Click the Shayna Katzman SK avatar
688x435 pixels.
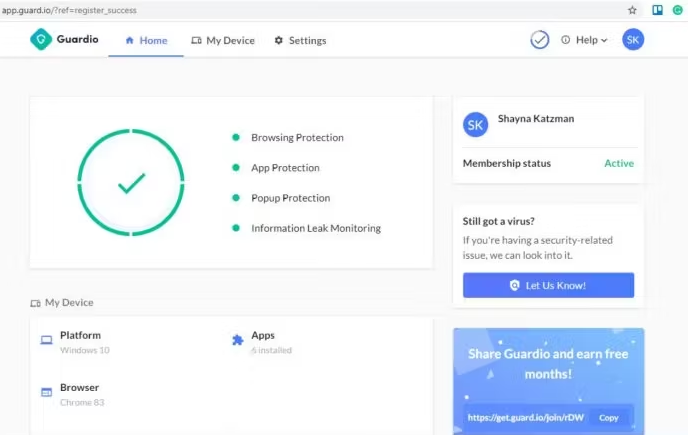click(x=475, y=125)
